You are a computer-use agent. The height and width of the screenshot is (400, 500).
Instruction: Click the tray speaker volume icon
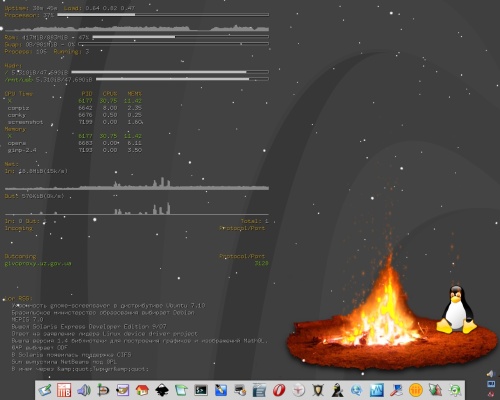(x=490, y=374)
